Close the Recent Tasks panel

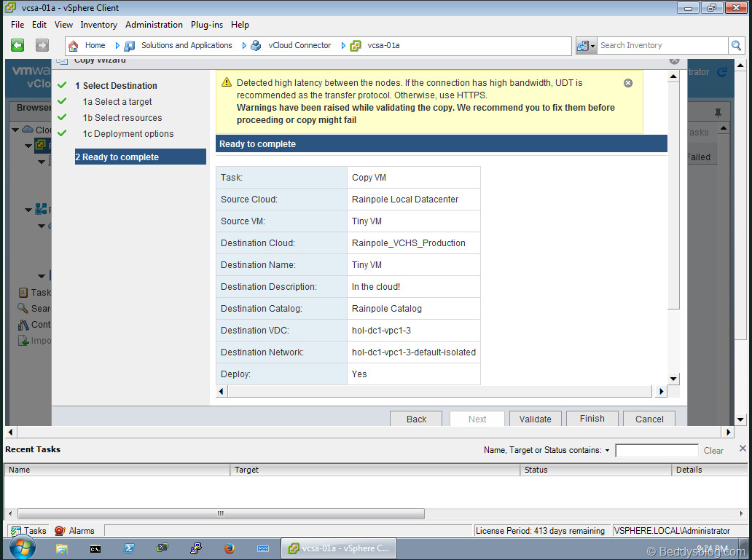coord(743,449)
